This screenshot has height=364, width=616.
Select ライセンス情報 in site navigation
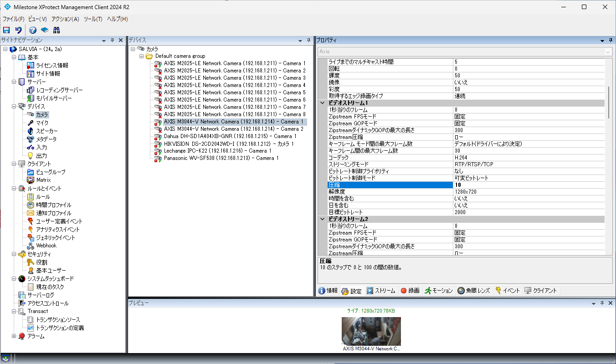[x=52, y=66]
